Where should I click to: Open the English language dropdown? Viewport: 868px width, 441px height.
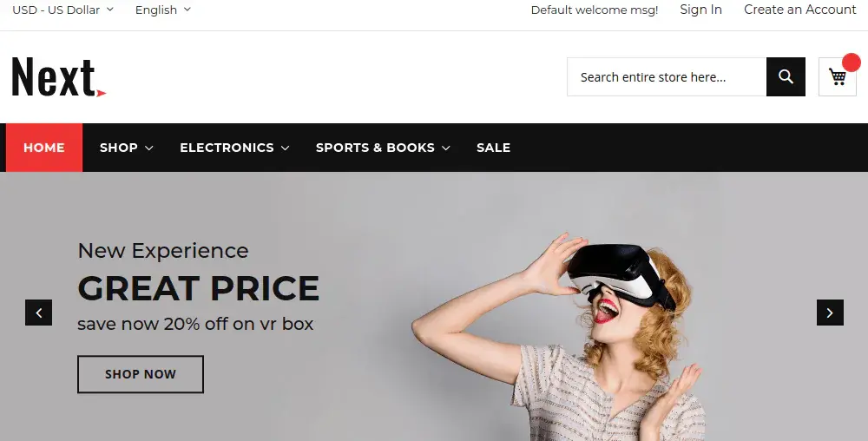click(163, 10)
